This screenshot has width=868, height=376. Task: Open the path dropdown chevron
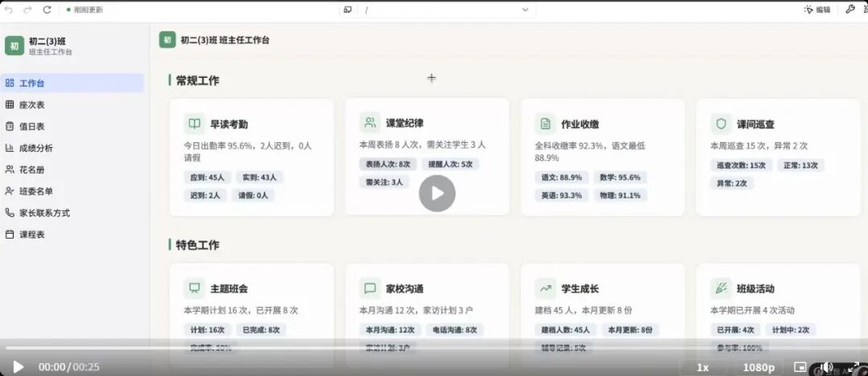point(526,10)
